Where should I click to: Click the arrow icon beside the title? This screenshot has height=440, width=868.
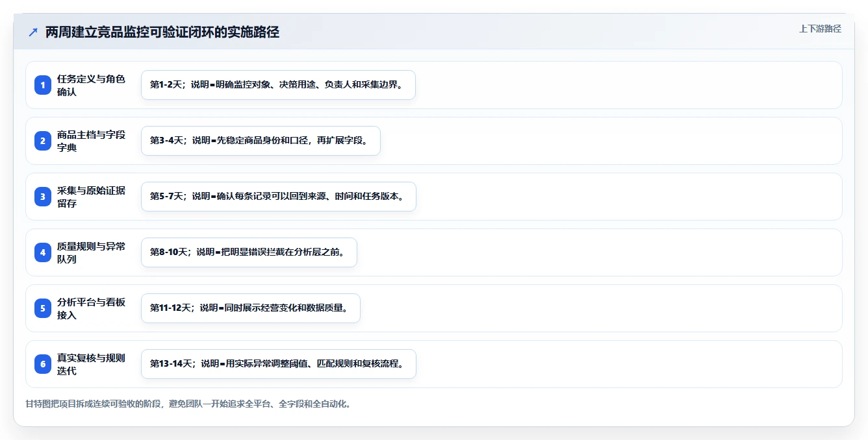point(33,32)
